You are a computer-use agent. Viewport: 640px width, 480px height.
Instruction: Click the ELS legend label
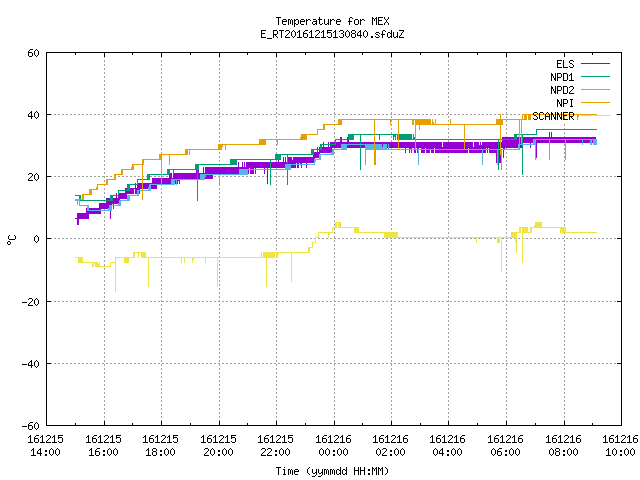565,64
